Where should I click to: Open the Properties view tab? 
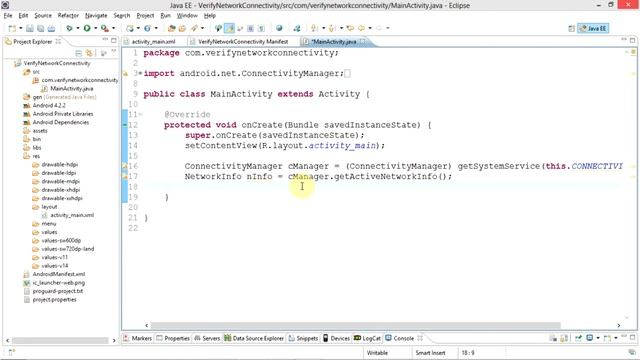[x=173, y=338]
